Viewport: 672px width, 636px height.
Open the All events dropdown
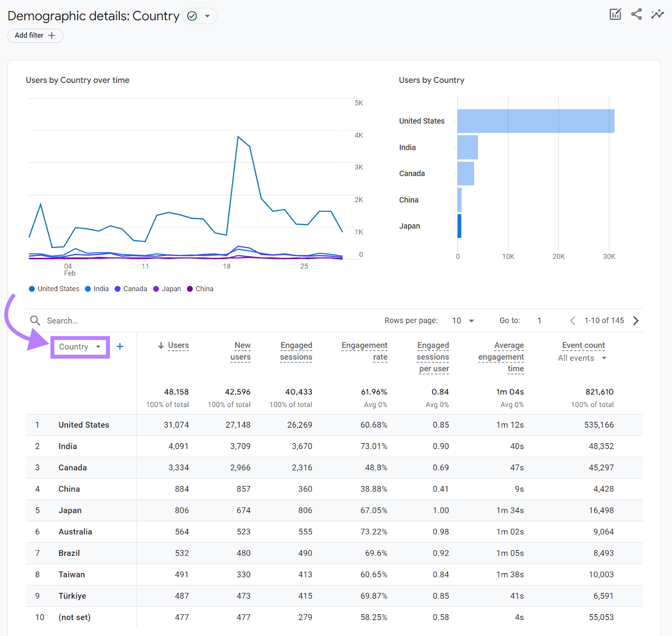click(x=582, y=358)
